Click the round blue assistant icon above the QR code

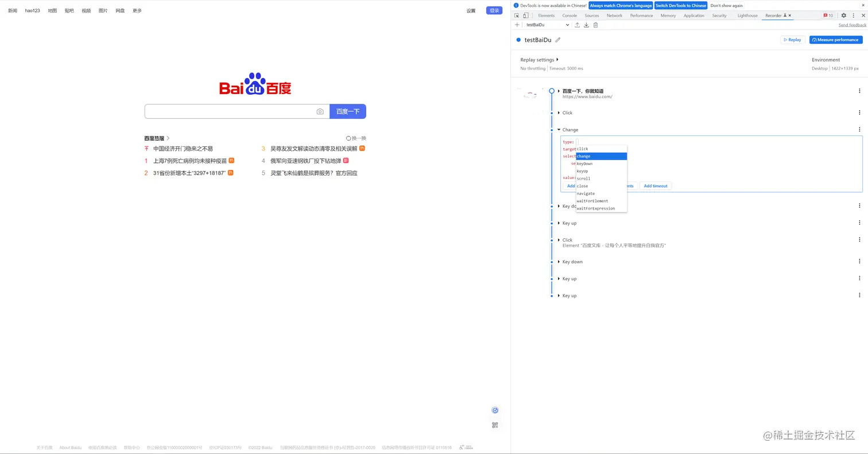(x=495, y=410)
